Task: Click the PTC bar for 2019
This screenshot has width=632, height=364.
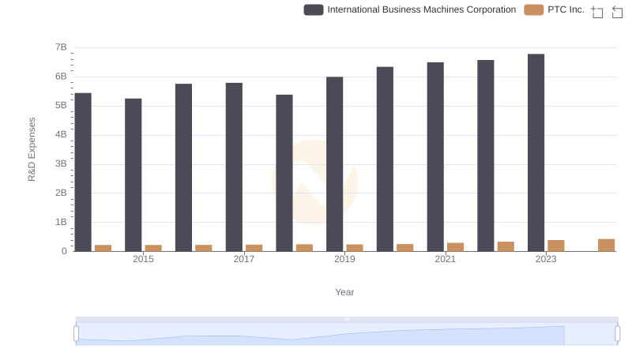Action: point(355,248)
